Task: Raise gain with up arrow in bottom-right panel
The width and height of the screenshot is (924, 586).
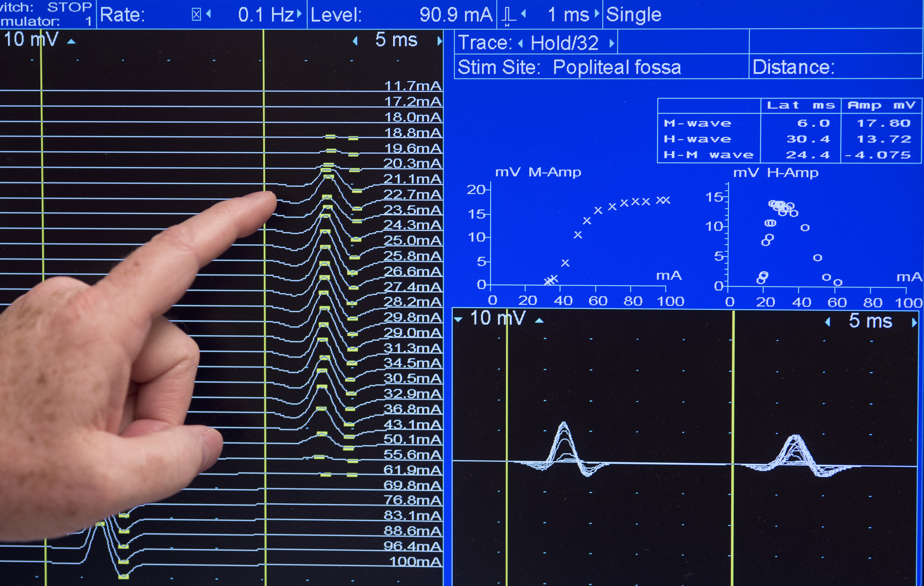Action: (x=539, y=320)
